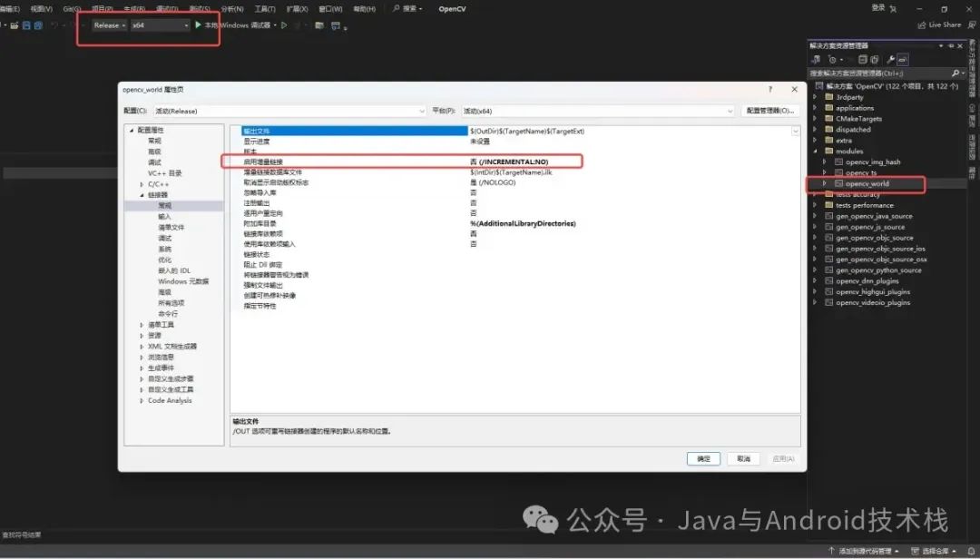Open the 配置 活动(Release) combo box
The image size is (980, 559).
[x=290, y=111]
